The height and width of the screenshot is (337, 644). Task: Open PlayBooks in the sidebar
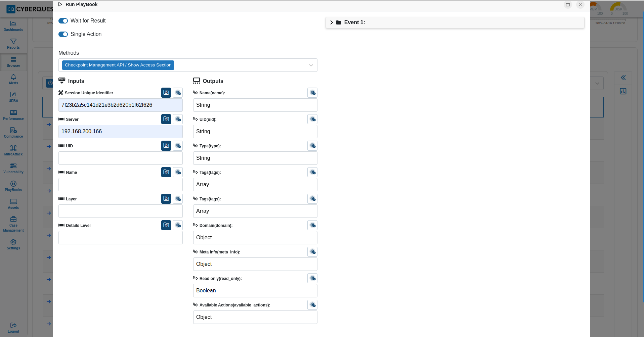[13, 186]
